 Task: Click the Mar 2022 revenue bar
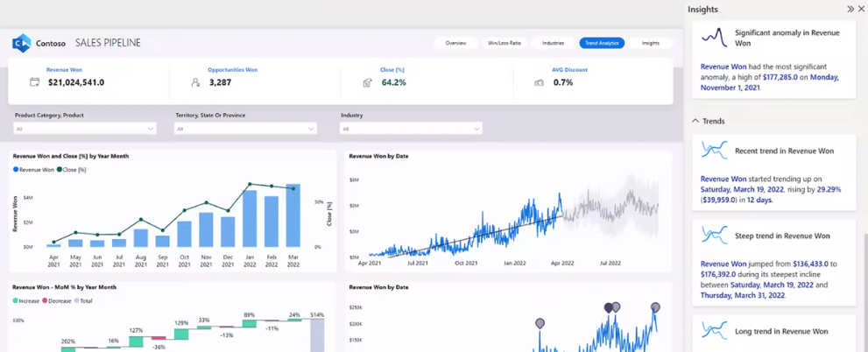coord(293,215)
